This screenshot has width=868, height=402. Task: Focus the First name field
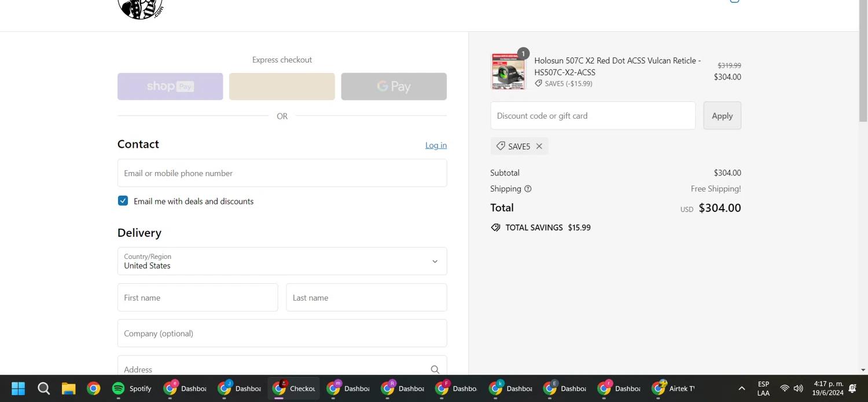(x=197, y=297)
